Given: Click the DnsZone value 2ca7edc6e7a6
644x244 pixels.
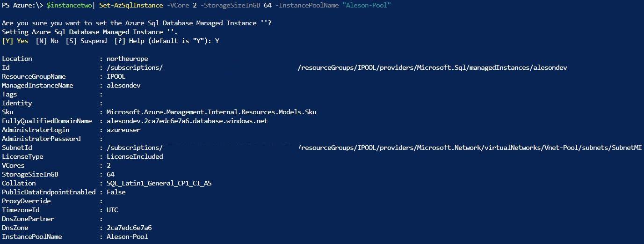Looking at the screenshot, I should coord(129,228).
